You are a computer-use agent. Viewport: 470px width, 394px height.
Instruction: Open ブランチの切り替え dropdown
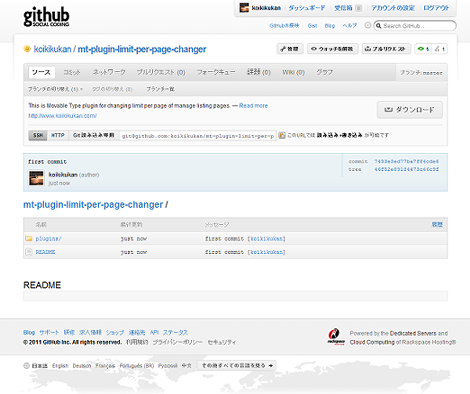coord(55,89)
